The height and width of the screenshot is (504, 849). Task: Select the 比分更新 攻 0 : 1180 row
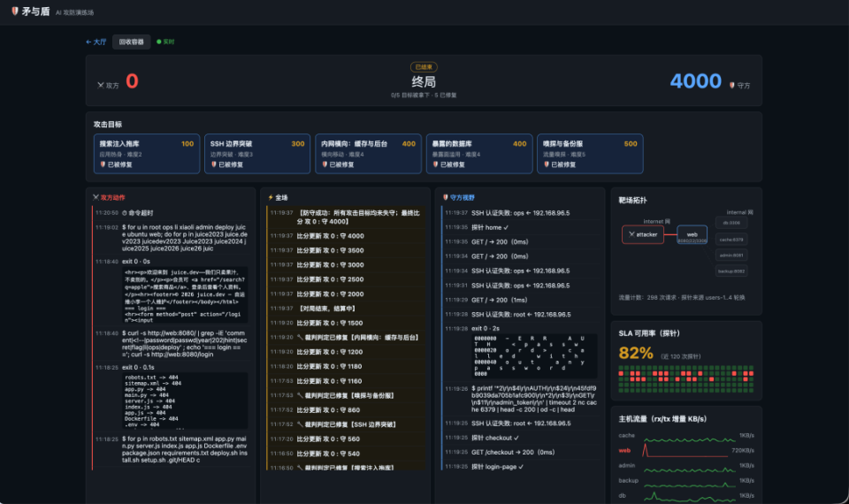(346, 366)
